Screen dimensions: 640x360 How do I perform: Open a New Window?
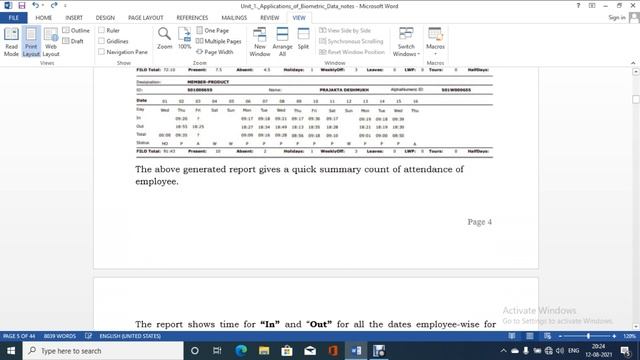point(260,42)
